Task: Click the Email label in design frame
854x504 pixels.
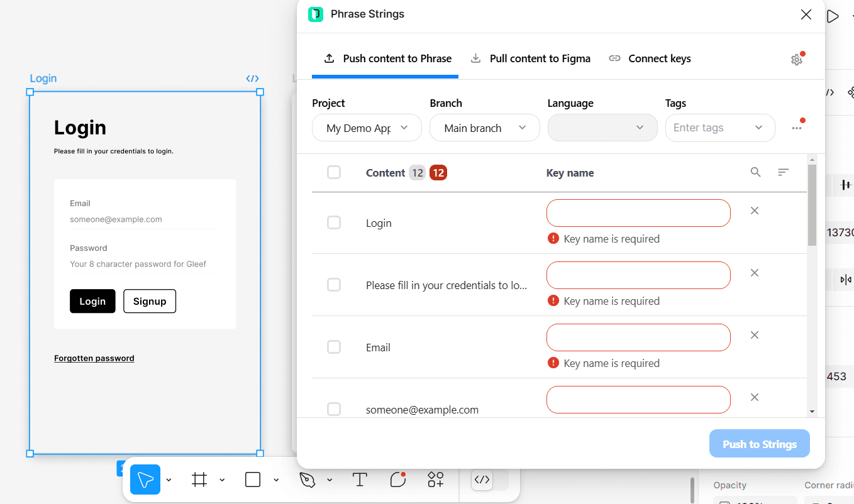Action: point(80,204)
